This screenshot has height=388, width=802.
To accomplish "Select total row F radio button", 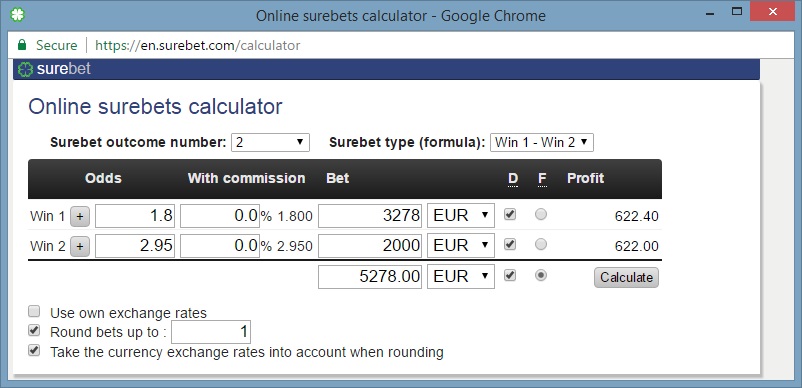I will click(541, 275).
